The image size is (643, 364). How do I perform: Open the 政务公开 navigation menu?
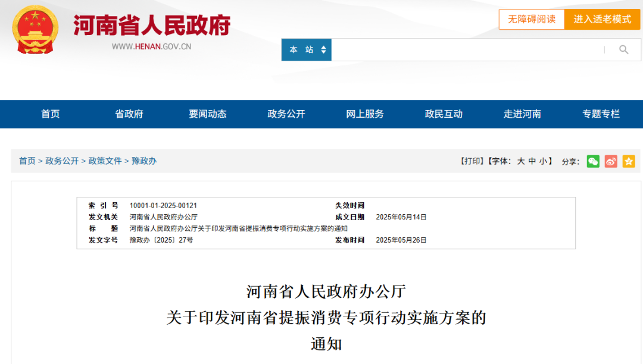pyautogui.click(x=286, y=114)
